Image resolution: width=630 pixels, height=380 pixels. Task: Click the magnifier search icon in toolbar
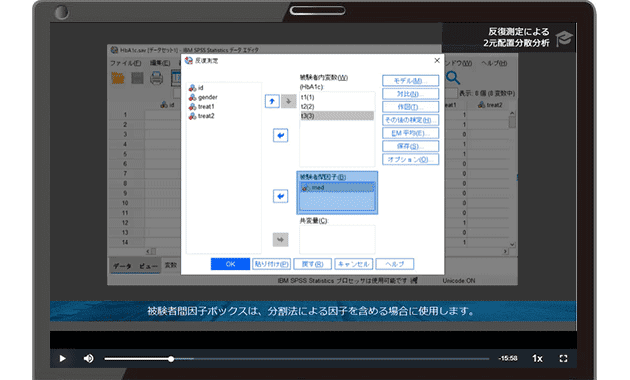coord(453,78)
